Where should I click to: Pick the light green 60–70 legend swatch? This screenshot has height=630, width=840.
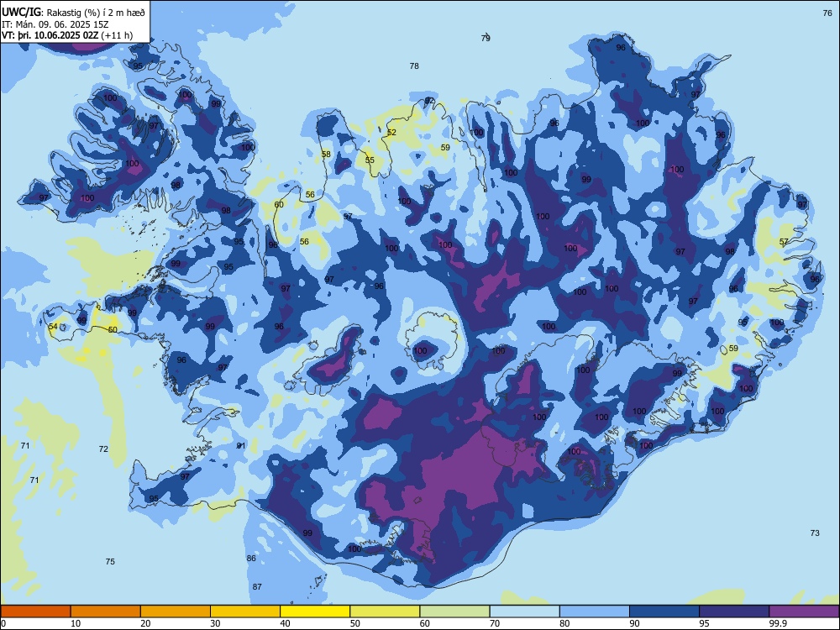(x=454, y=612)
